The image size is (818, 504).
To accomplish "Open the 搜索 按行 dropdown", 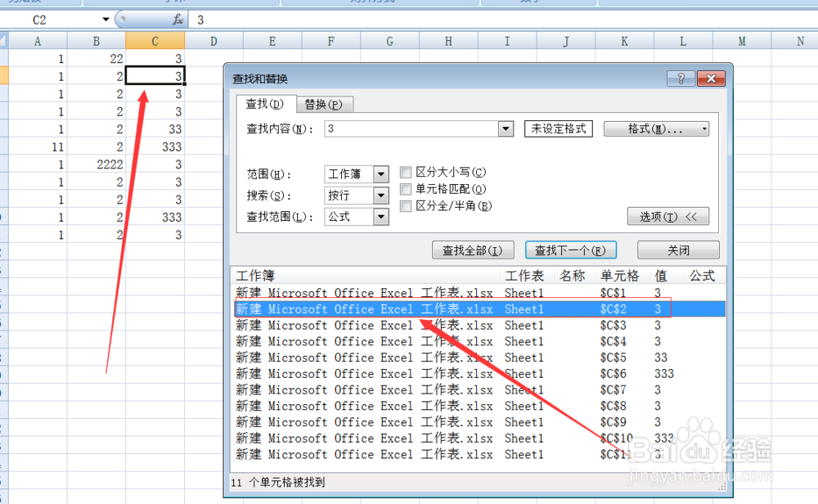I will pos(381,196).
